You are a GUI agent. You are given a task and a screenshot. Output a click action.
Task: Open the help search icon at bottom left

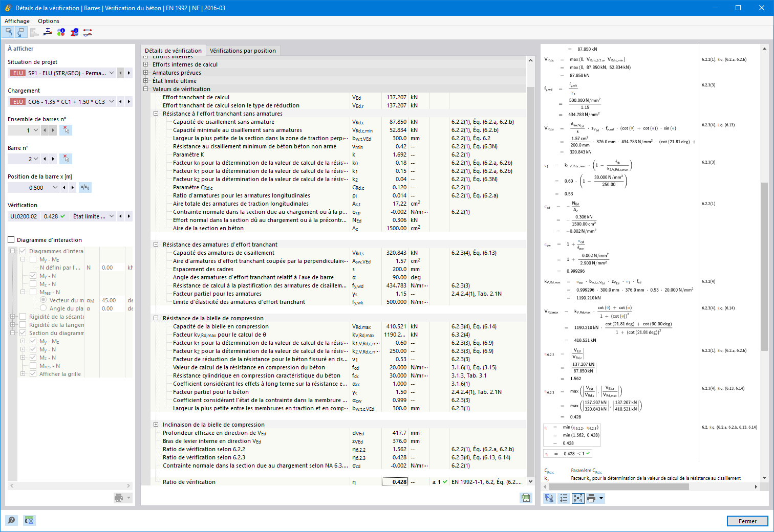pyautogui.click(x=11, y=520)
